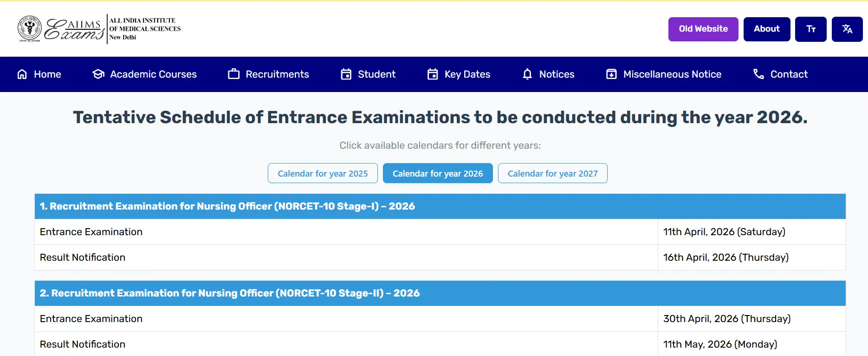Click the text size icon button
868x356 pixels.
point(810,29)
